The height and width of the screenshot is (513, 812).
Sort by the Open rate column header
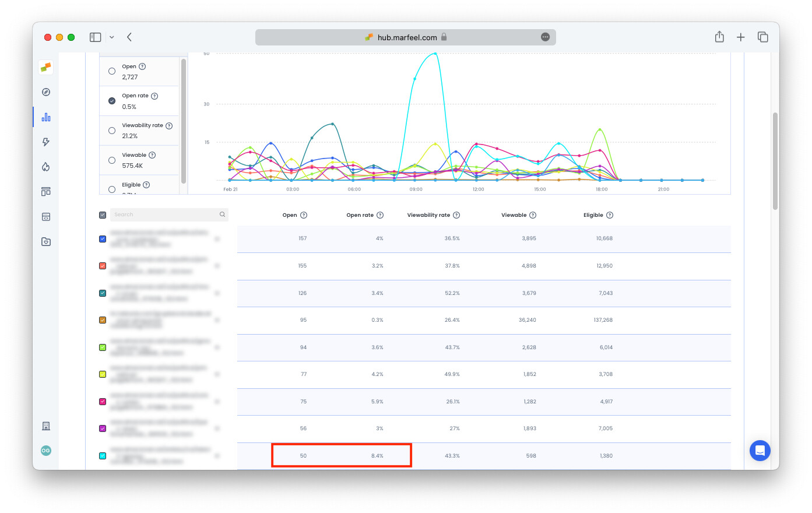tap(361, 215)
